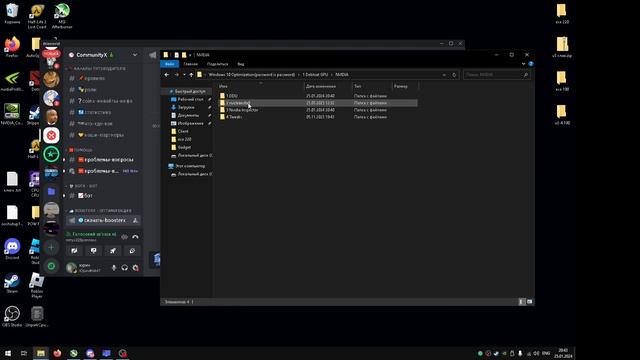640x360 pixels.
Task: Open the Steam desktop shortcut
Action: pyautogui.click(x=12, y=283)
